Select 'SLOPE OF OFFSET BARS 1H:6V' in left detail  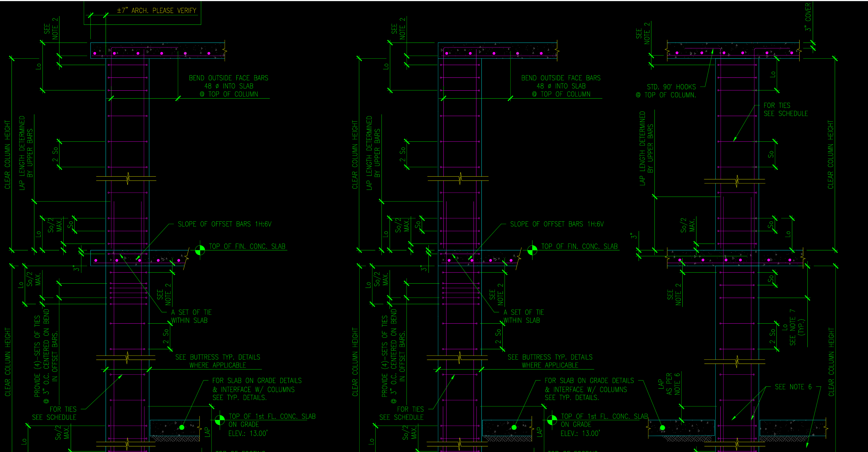(225, 224)
